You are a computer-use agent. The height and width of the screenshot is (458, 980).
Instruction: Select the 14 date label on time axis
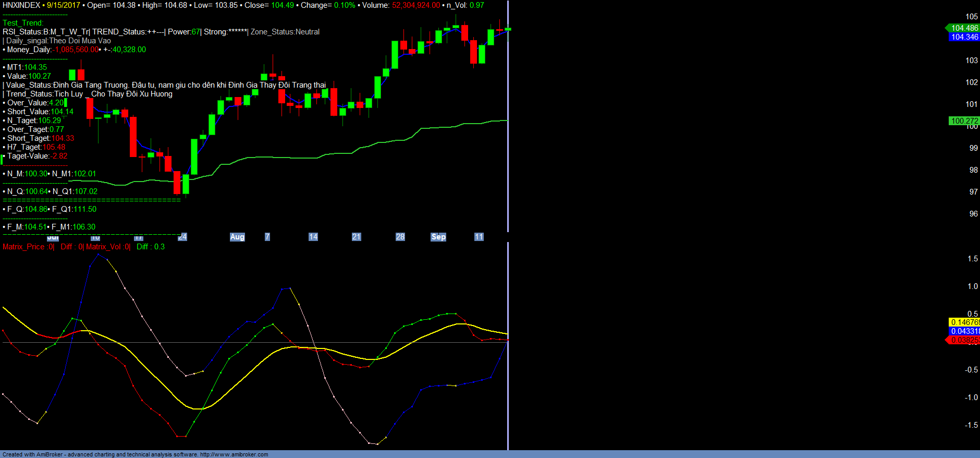[313, 237]
